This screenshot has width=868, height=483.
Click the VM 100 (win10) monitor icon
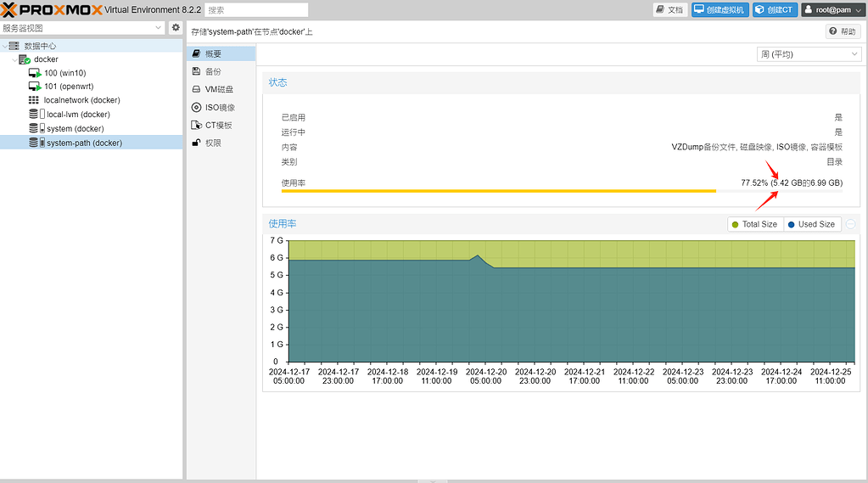35,73
